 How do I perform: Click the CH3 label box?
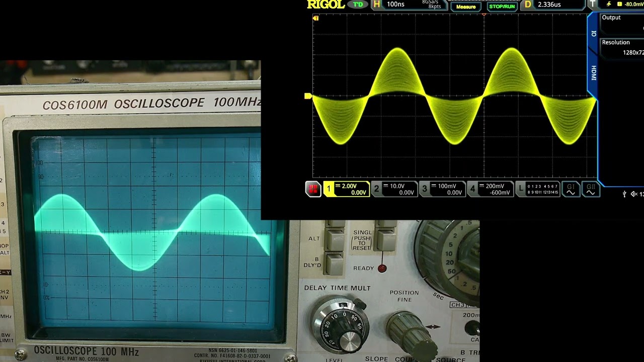tap(464, 305)
